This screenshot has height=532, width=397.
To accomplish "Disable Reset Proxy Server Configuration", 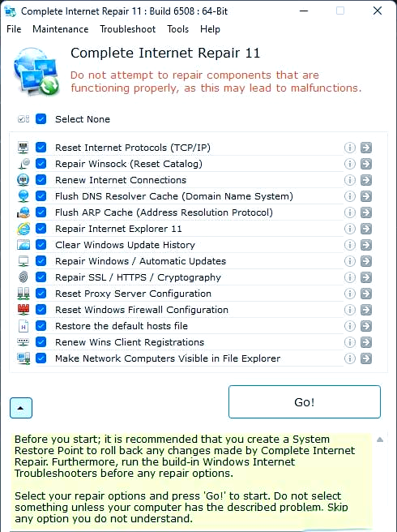I will point(41,294).
